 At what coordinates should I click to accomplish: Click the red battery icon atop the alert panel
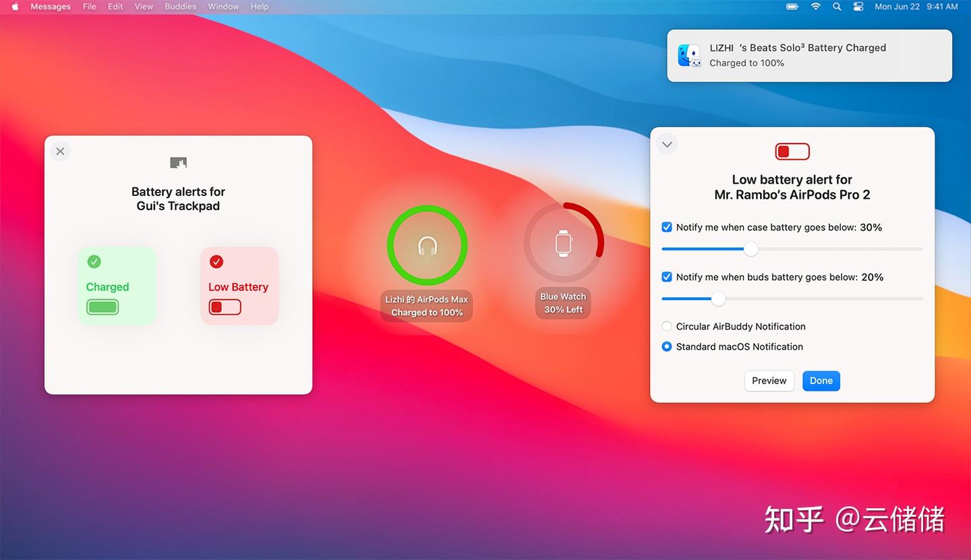pos(792,151)
